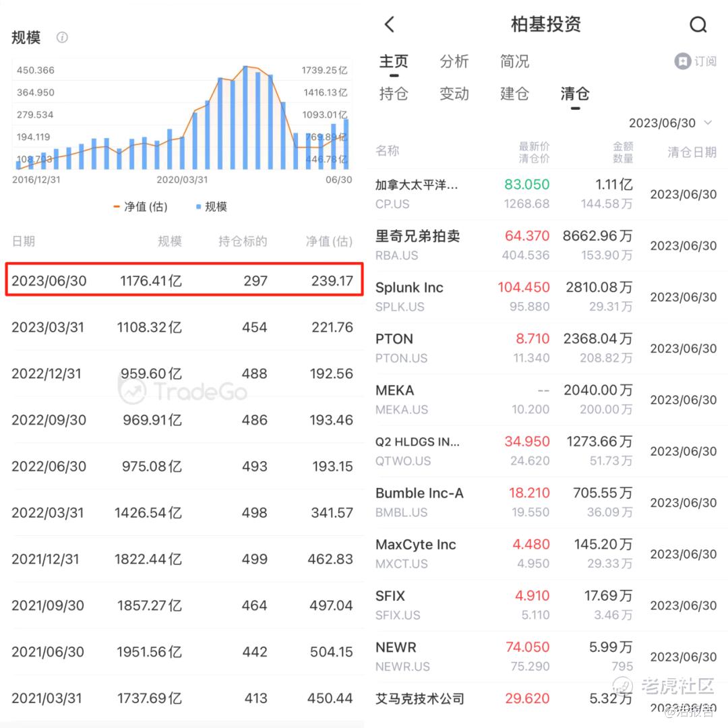
Task: Tap the 金额 数量 column header
Action: click(623, 152)
